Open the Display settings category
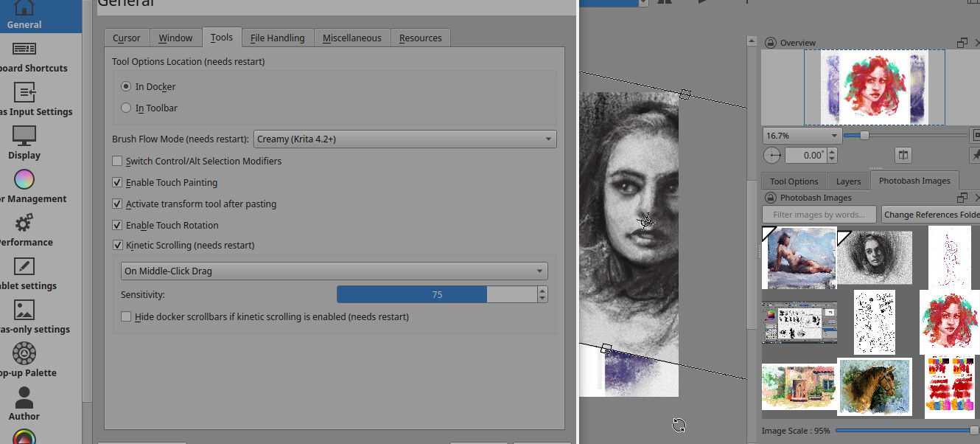Image resolution: width=980 pixels, height=444 pixels. coord(24,143)
